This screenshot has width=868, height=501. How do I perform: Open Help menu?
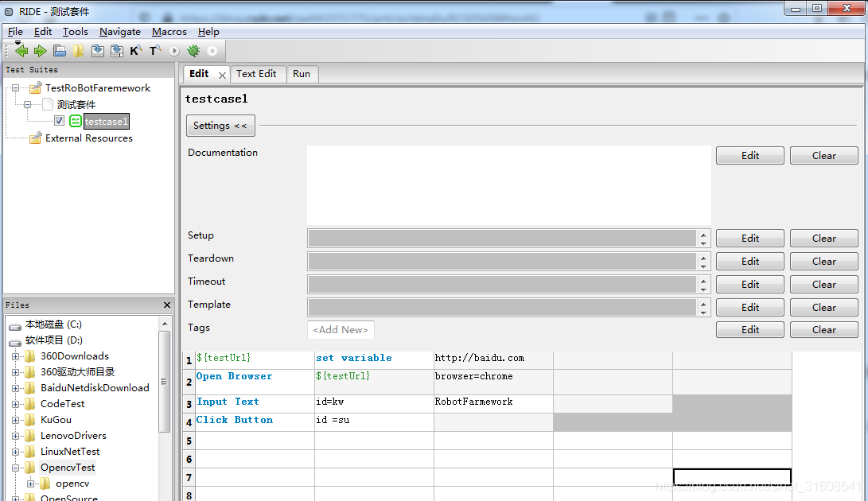pos(208,32)
